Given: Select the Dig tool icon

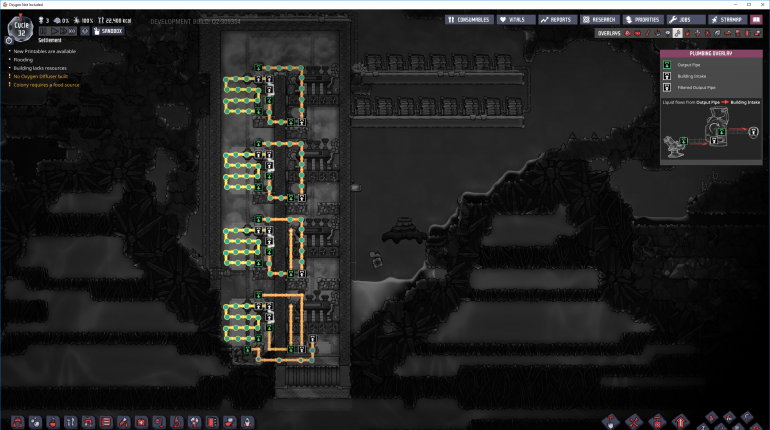Looking at the screenshot, I should [x=610, y=421].
